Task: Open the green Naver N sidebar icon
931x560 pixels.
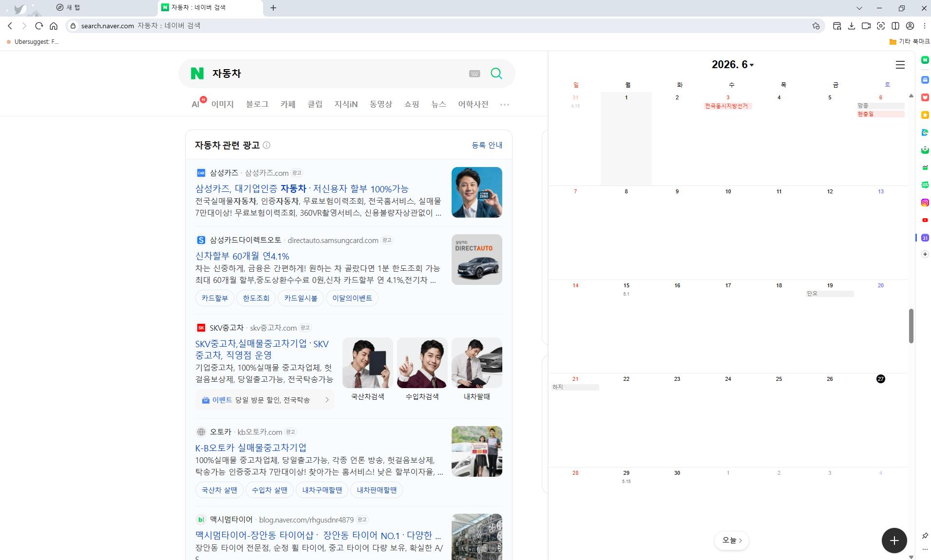Action: pyautogui.click(x=925, y=60)
